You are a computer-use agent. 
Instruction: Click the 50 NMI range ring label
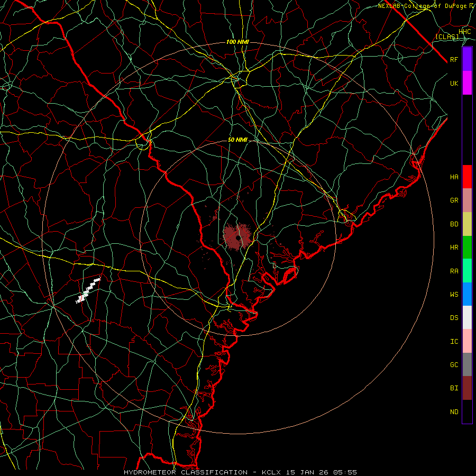pyautogui.click(x=237, y=140)
